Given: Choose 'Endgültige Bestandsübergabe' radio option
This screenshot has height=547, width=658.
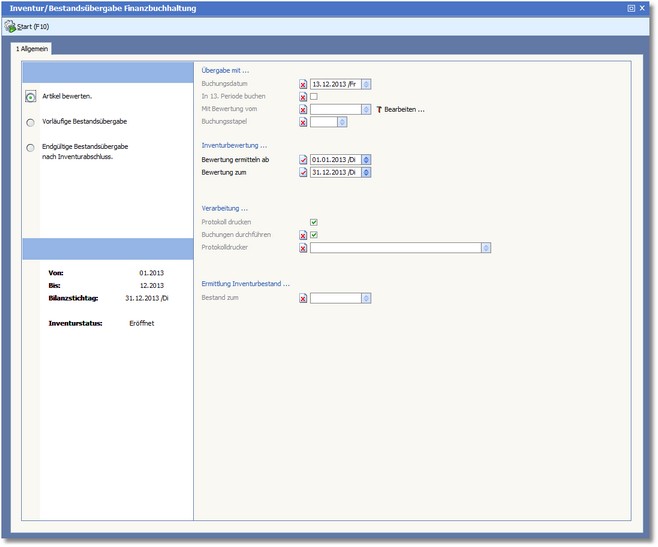Looking at the screenshot, I should click(x=32, y=148).
